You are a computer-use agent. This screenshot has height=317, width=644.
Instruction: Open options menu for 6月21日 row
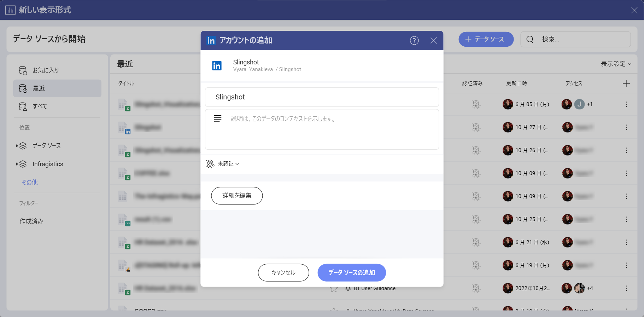[x=626, y=242]
